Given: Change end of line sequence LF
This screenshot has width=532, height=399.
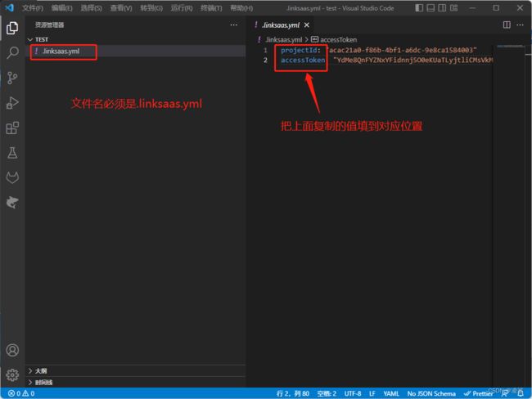Looking at the screenshot, I should click(372, 393).
